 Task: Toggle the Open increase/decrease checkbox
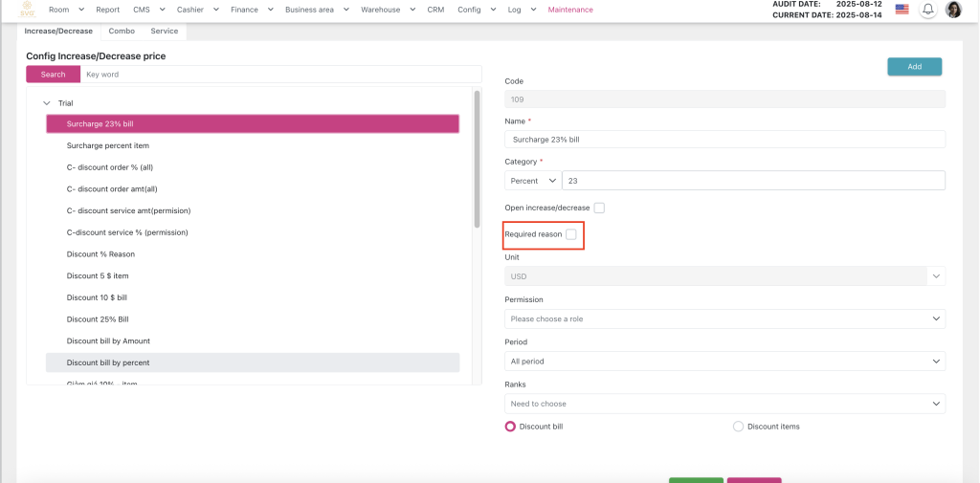(599, 208)
